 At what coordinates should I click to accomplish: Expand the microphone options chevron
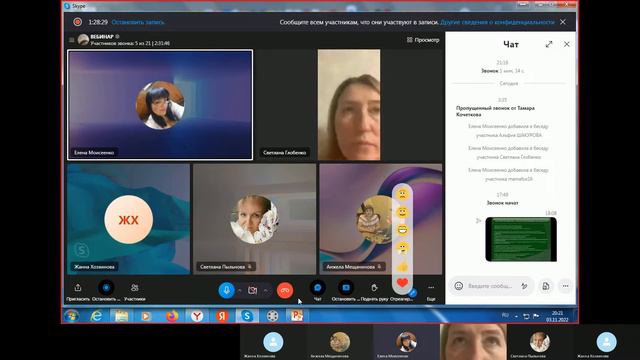pyautogui.click(x=240, y=290)
